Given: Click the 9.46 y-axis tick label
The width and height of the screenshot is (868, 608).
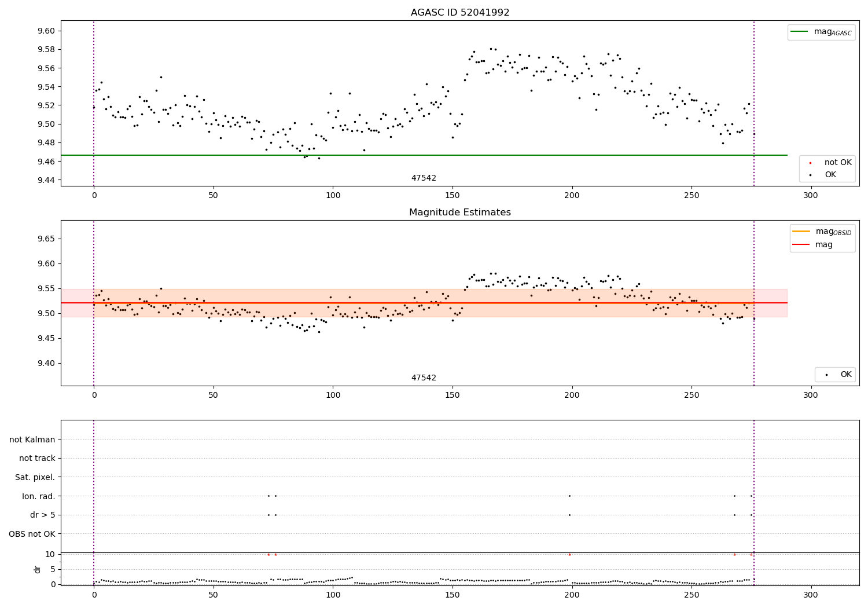Looking at the screenshot, I should pyautogui.click(x=46, y=161).
